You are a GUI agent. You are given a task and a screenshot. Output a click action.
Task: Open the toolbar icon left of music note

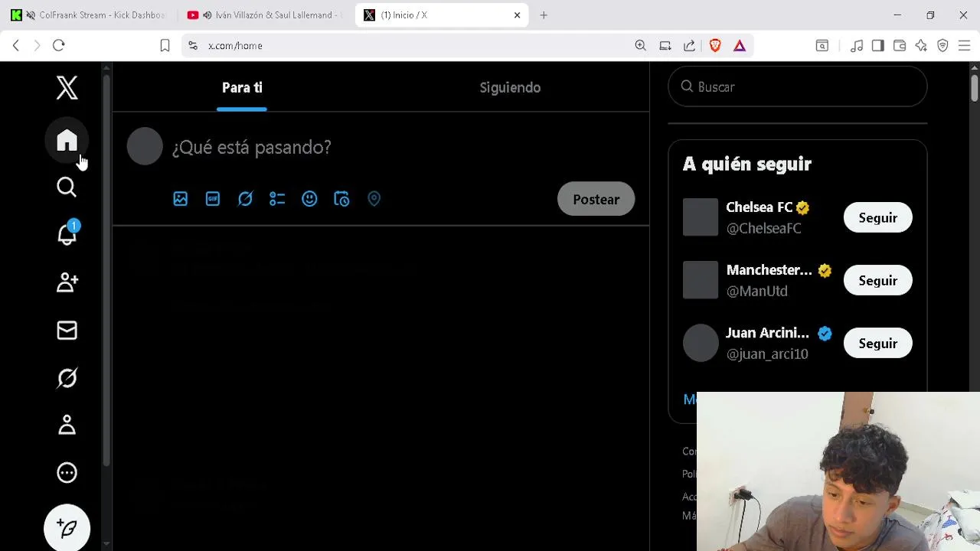pyautogui.click(x=822, y=46)
